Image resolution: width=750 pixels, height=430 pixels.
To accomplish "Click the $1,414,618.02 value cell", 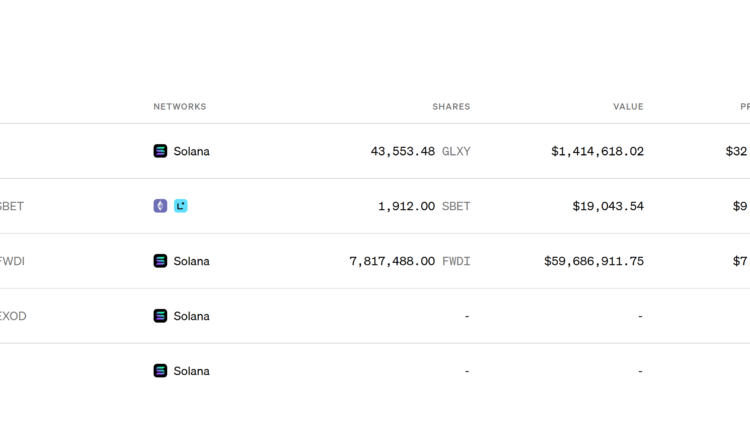I will click(x=597, y=151).
